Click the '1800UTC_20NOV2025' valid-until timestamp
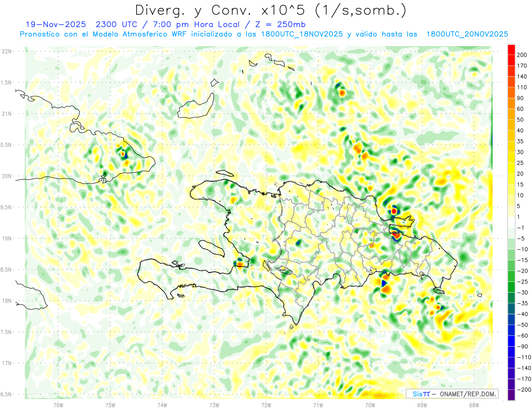 tap(467, 34)
